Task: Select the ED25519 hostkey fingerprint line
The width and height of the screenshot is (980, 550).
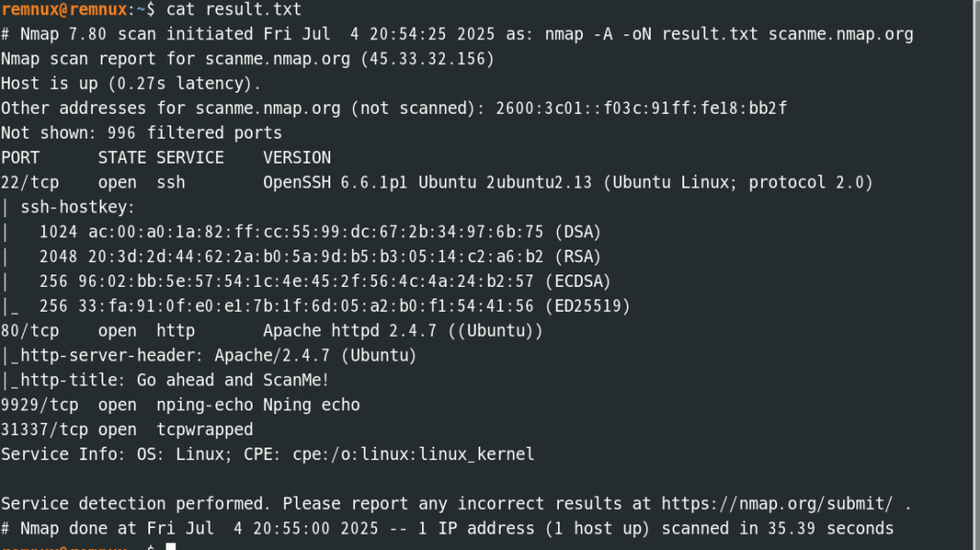Action: 334,306
